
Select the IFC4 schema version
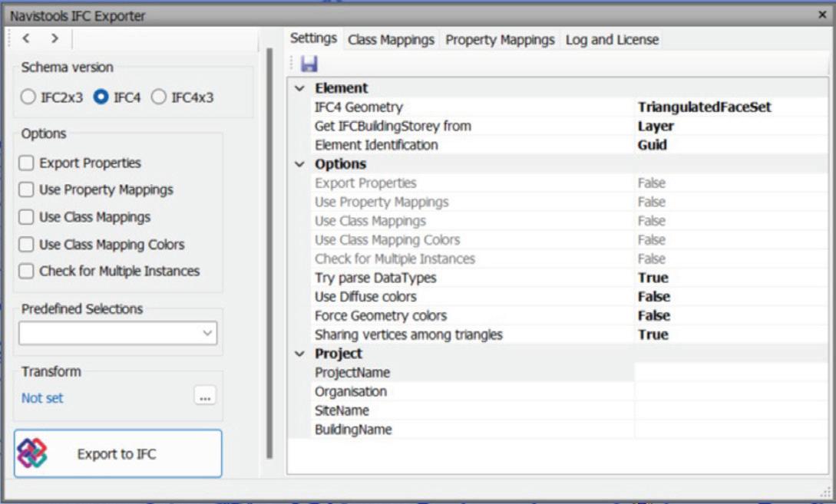117,97
